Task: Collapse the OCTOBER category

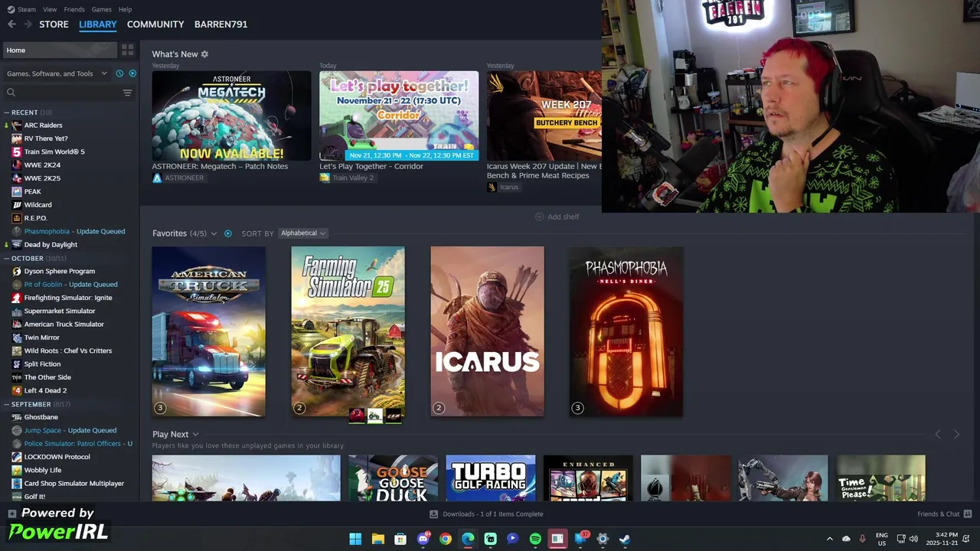Action: pos(6,258)
